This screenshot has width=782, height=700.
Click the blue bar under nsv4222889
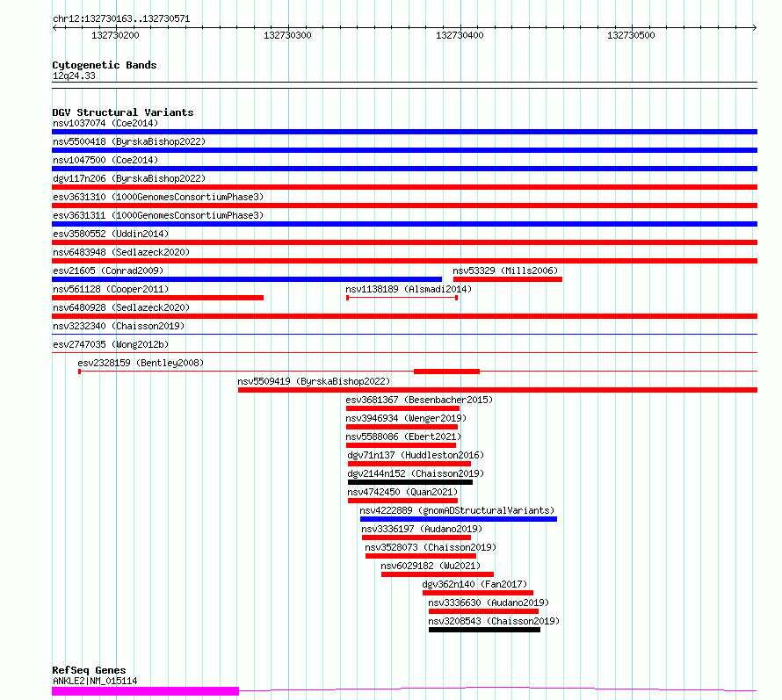coord(459,519)
